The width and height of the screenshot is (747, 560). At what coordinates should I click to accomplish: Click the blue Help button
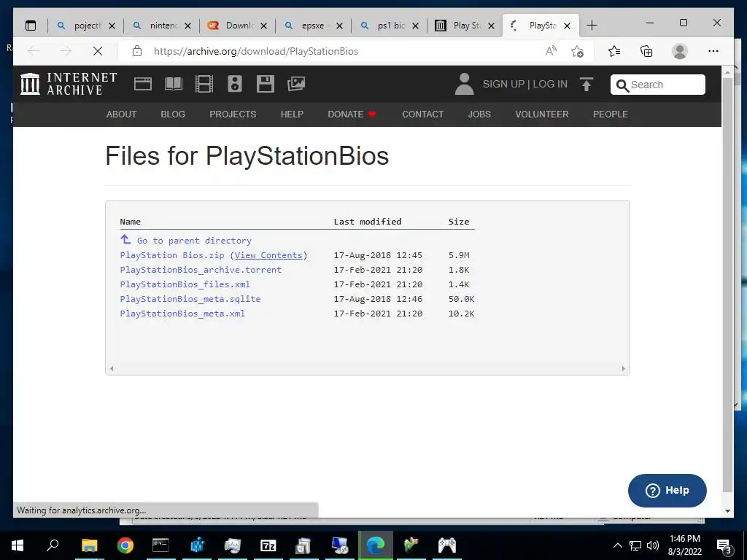point(667,491)
